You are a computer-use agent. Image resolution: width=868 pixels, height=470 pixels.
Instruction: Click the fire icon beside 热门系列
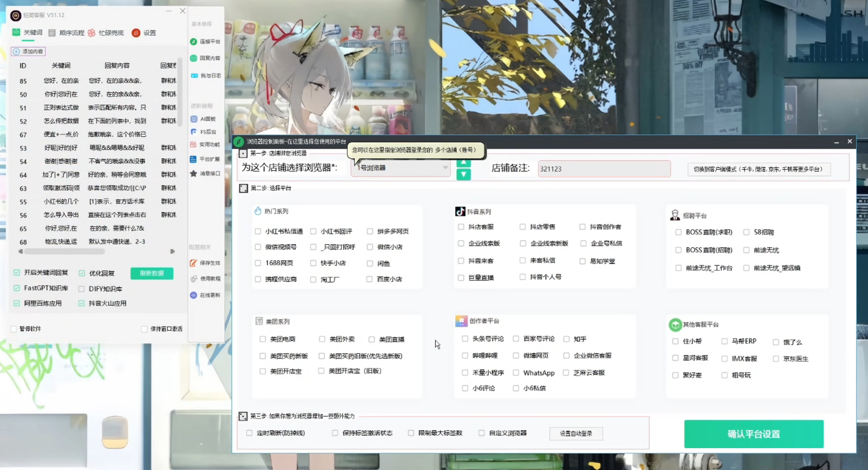tap(258, 211)
